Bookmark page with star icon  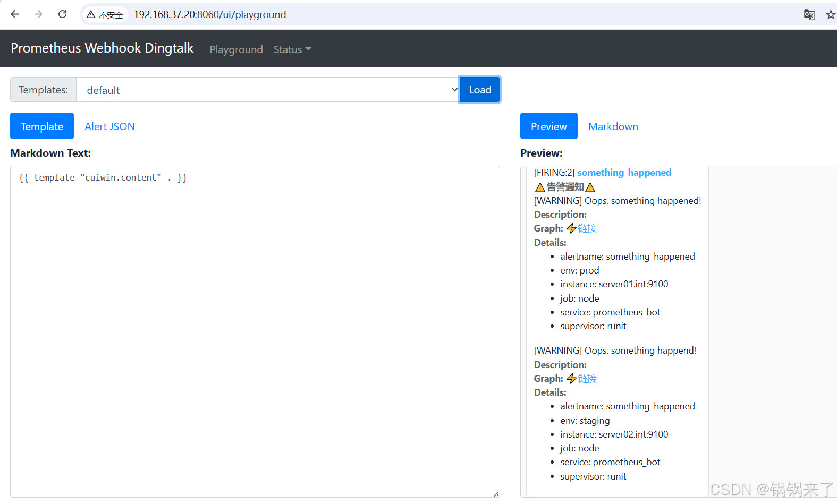831,15
